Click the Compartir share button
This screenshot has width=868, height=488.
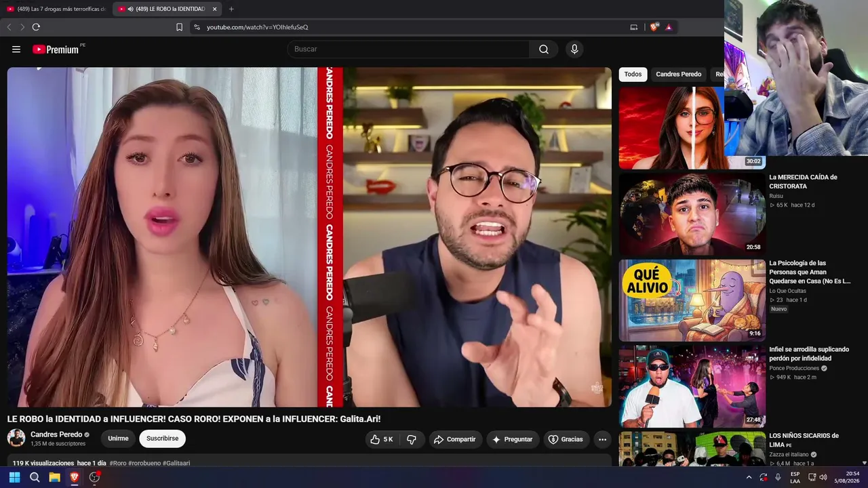coord(454,439)
